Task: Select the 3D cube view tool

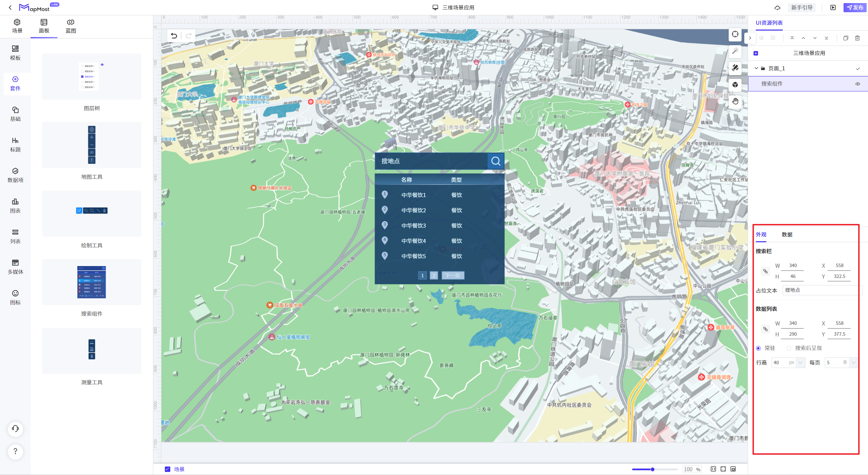Action: 735,85
